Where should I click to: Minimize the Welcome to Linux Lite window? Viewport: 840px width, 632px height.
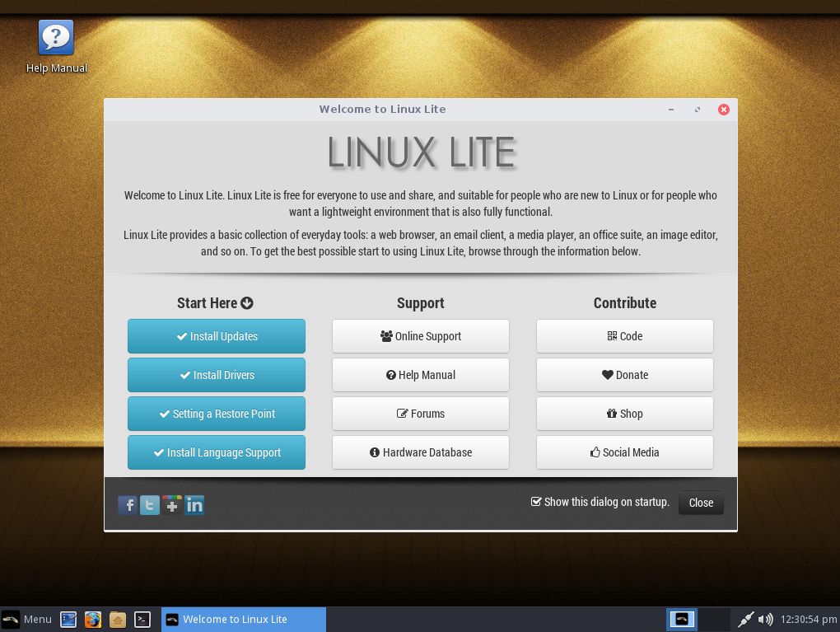pos(670,110)
